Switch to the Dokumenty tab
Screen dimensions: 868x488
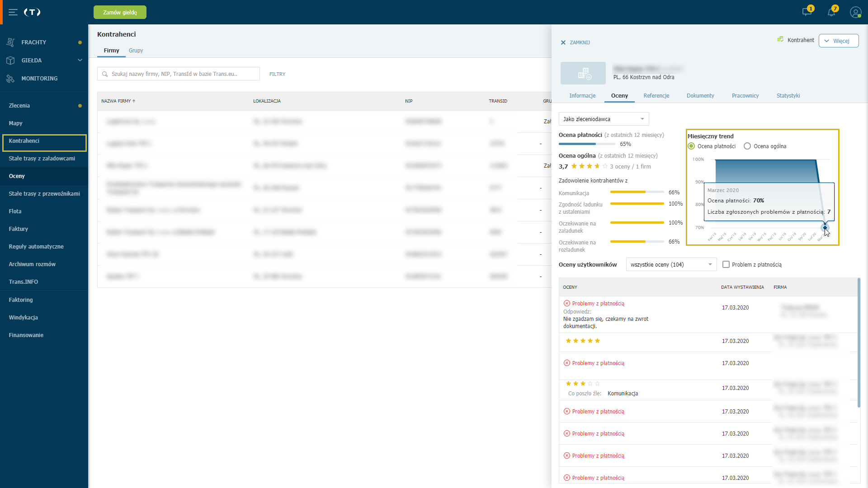click(x=700, y=96)
